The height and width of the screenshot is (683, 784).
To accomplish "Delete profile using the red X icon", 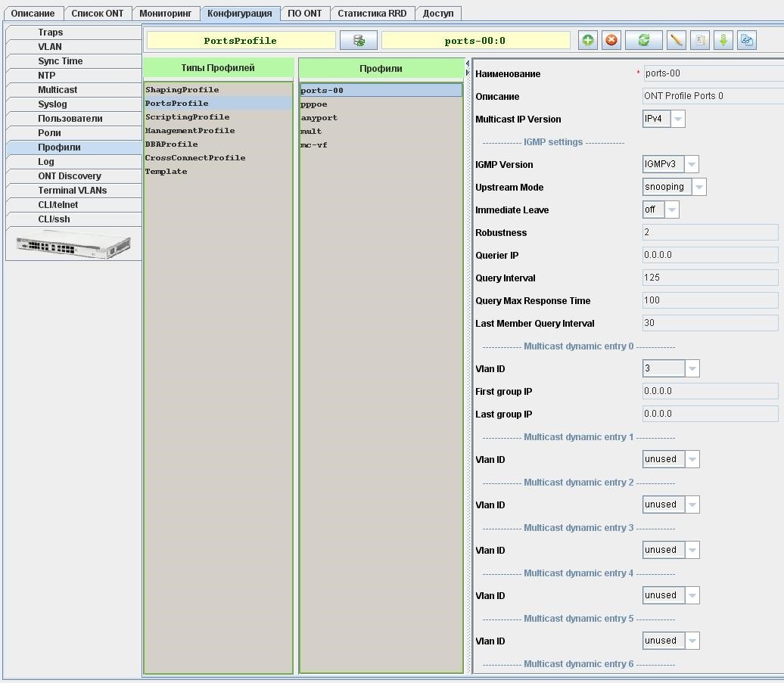I will [611, 41].
